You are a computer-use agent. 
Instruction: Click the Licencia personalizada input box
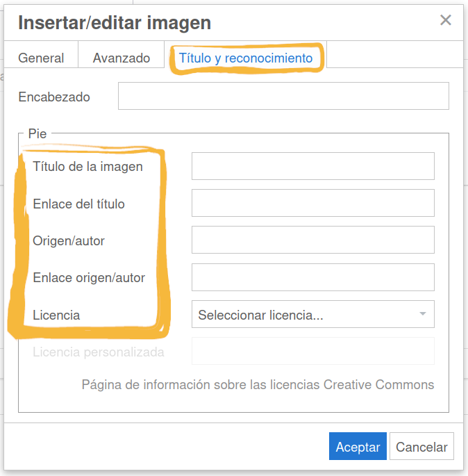click(312, 352)
